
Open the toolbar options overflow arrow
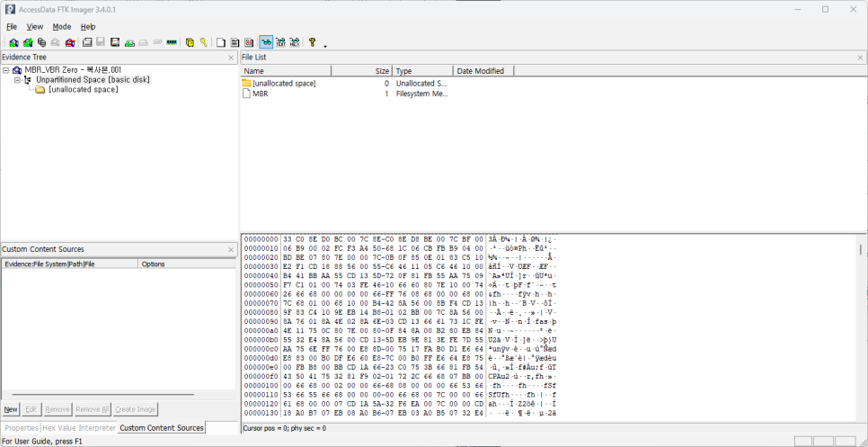[325, 46]
